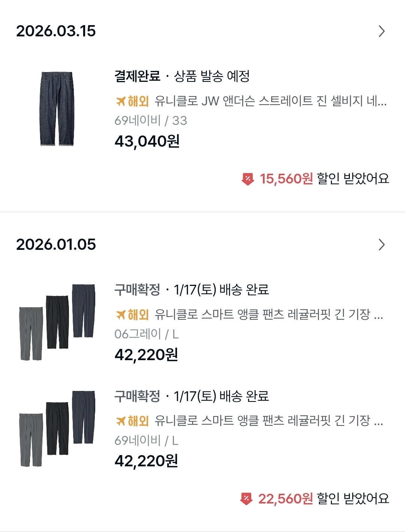Tap the 2026.01.05 date header
The image size is (405, 532).
[x=56, y=245]
